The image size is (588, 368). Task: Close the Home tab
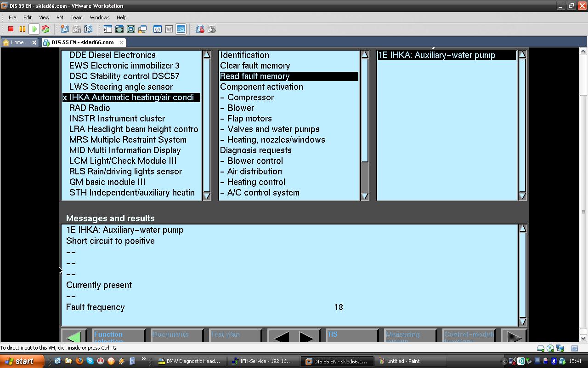click(34, 42)
